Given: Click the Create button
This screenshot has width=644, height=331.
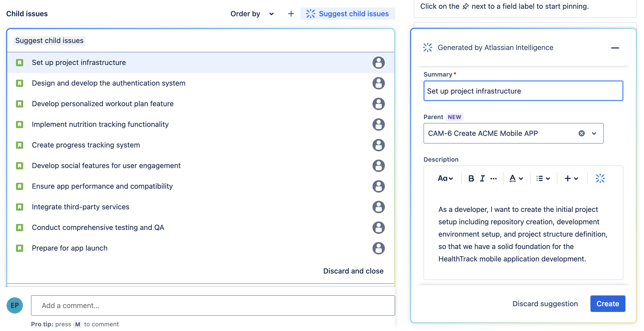Looking at the screenshot, I should pyautogui.click(x=608, y=304).
